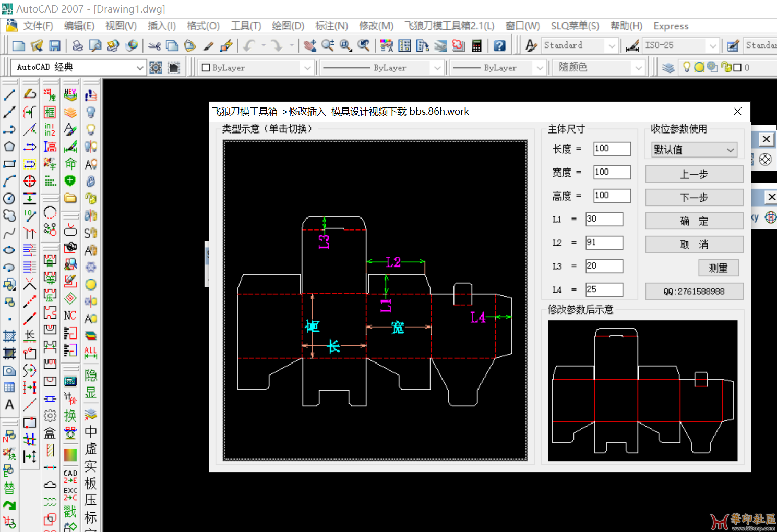The width and height of the screenshot is (777, 532).
Task: Click the Dimension Style icon
Action: 632,46
